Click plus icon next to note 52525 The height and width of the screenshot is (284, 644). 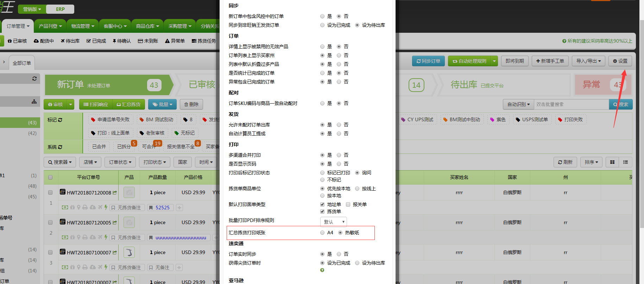coord(179,208)
